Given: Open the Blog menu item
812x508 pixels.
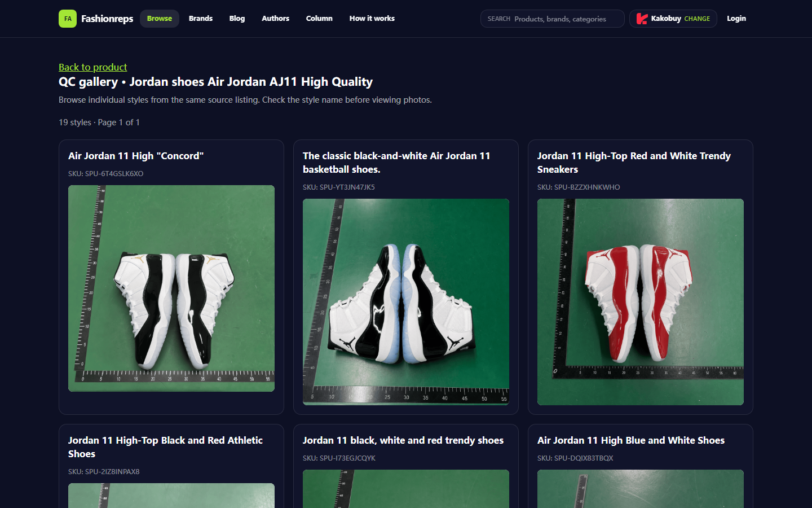Looking at the screenshot, I should [x=237, y=19].
